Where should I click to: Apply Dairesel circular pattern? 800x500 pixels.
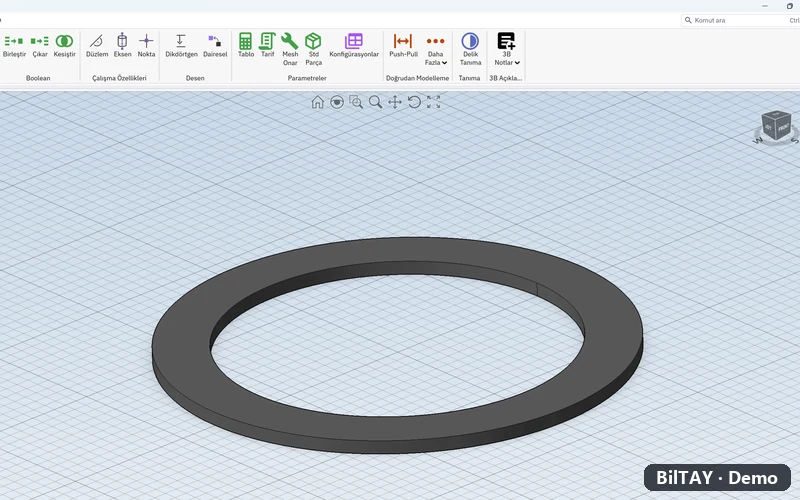pos(215,45)
